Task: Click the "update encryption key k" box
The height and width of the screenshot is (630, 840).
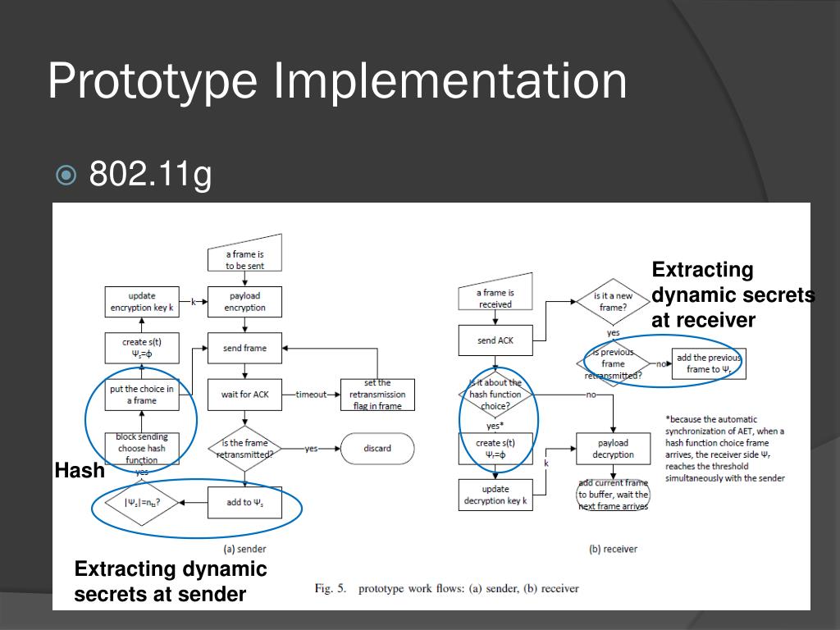Action: [142, 302]
